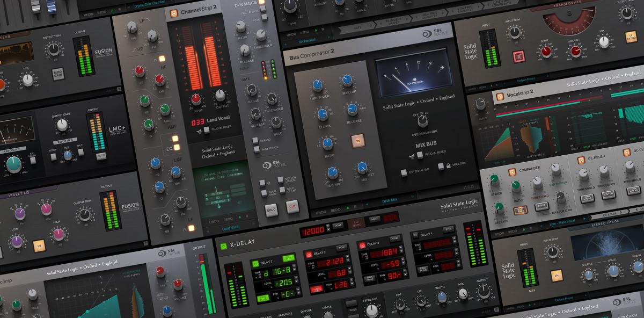Toggle PLUG-IN MIXER in Channel Strip 2
The image size is (644, 318).
(207, 131)
